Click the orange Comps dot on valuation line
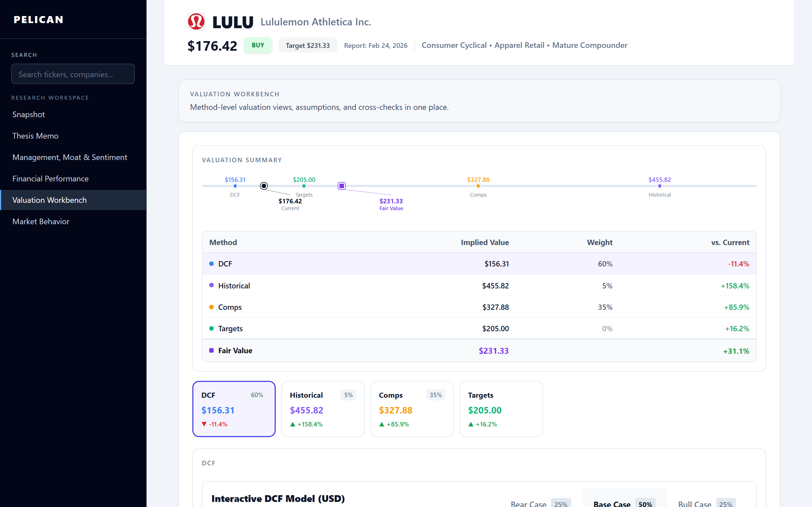The height and width of the screenshot is (507, 812). click(x=478, y=186)
